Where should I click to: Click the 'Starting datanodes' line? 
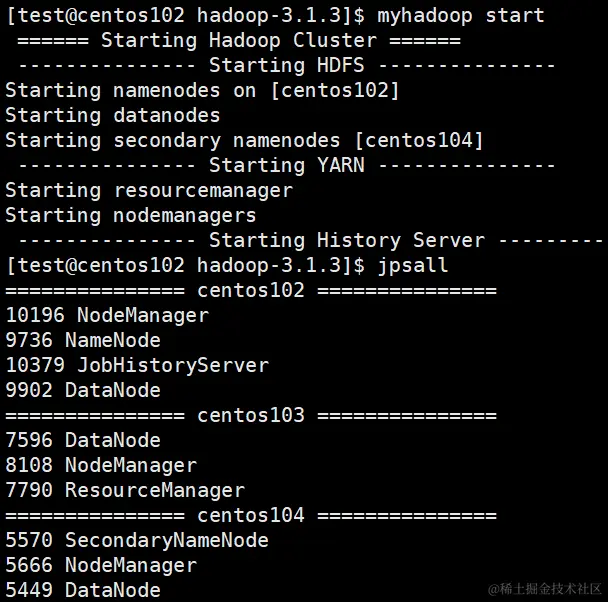[x=112, y=116]
